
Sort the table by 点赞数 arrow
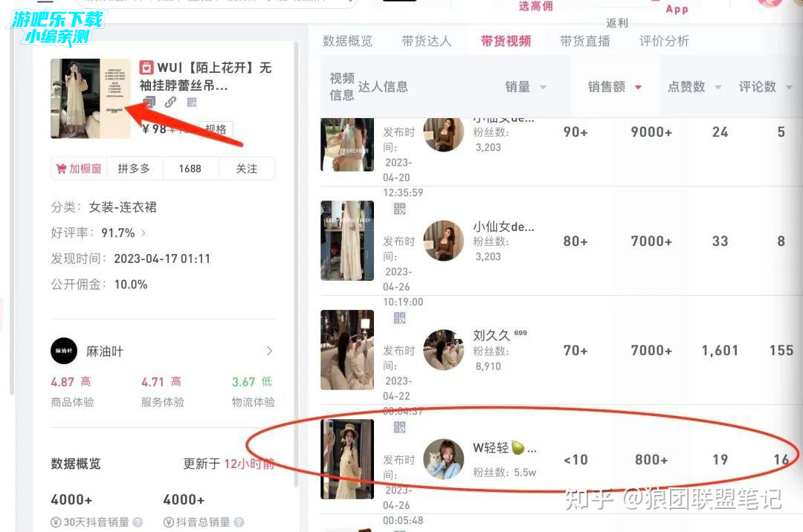[718, 88]
